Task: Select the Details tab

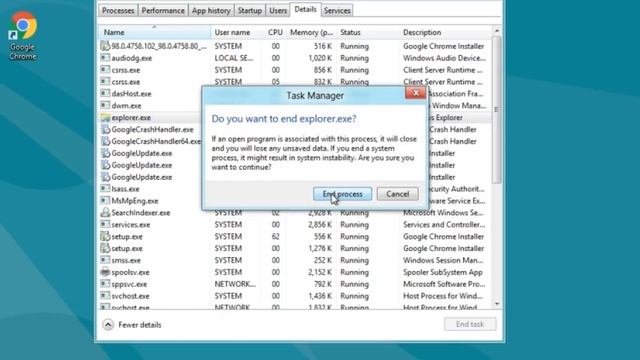Action: pyautogui.click(x=305, y=9)
